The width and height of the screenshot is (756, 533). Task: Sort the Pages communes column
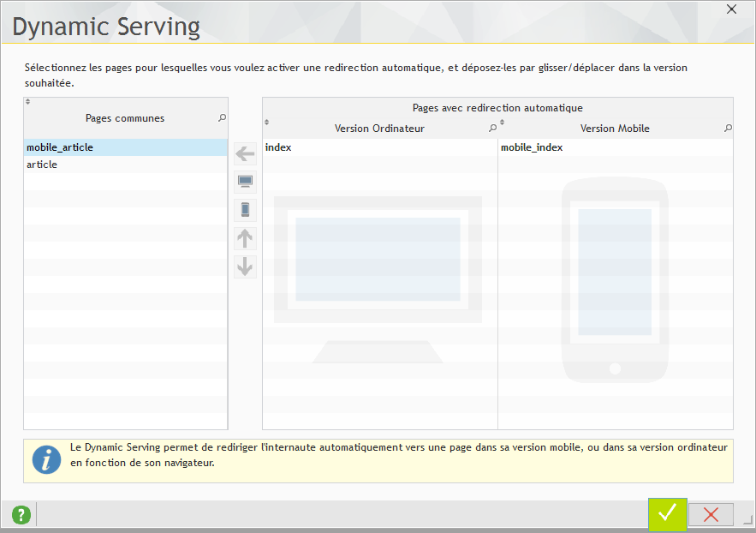coord(27,102)
